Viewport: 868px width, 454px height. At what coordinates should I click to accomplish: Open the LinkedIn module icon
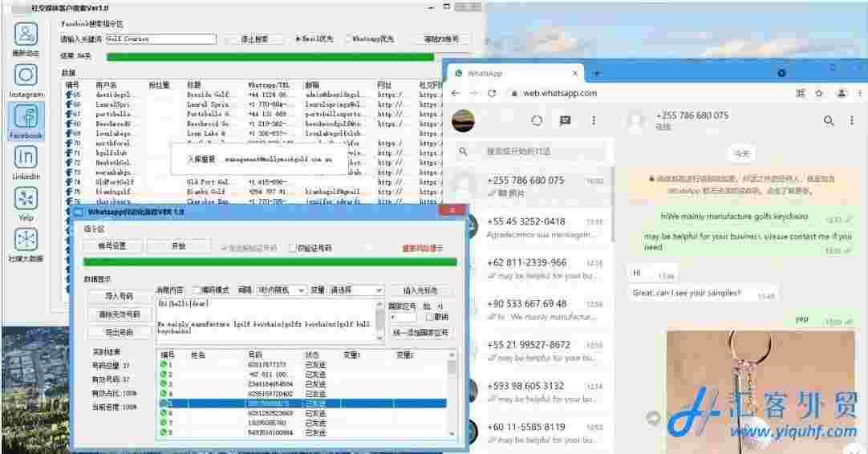26,158
